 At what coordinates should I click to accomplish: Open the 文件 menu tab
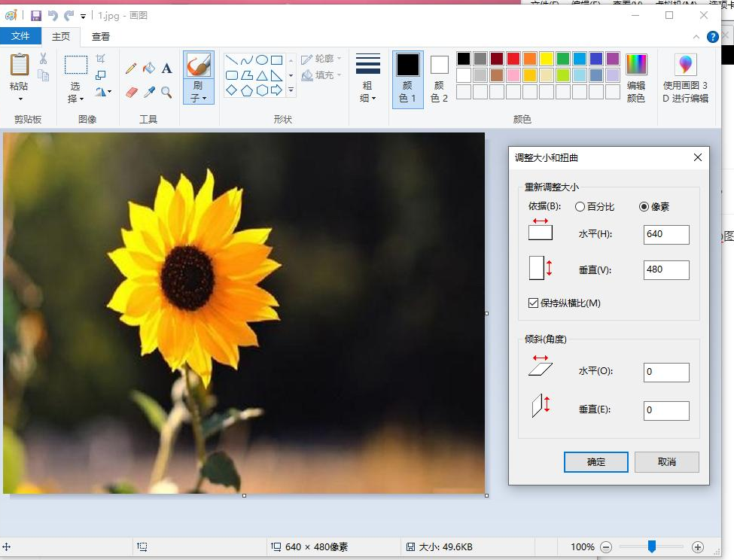(20, 36)
